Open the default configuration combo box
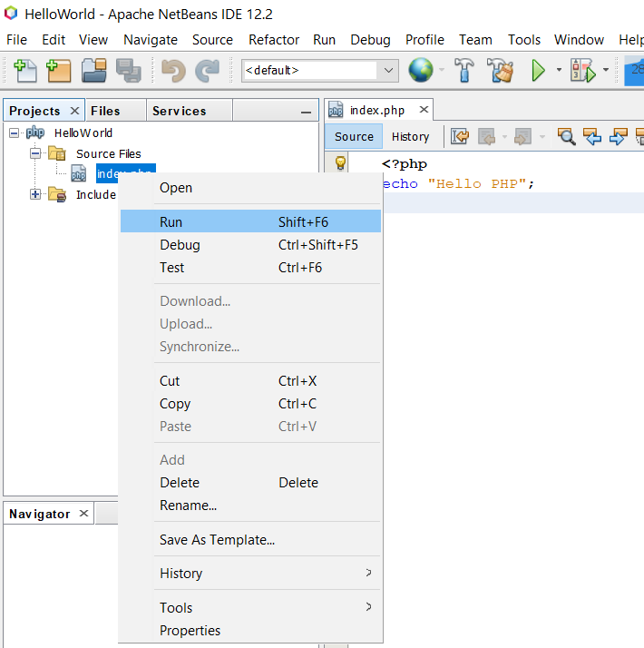644x648 pixels. [x=319, y=70]
